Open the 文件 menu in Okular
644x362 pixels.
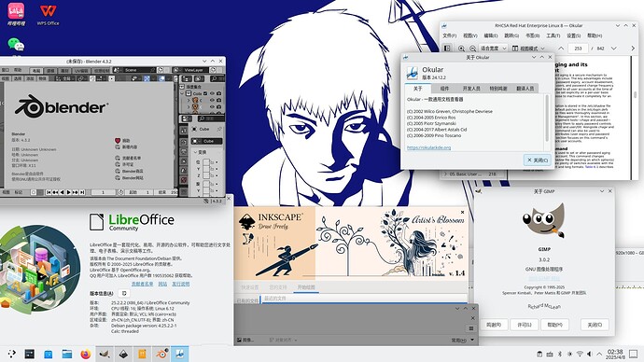pyautogui.click(x=449, y=35)
